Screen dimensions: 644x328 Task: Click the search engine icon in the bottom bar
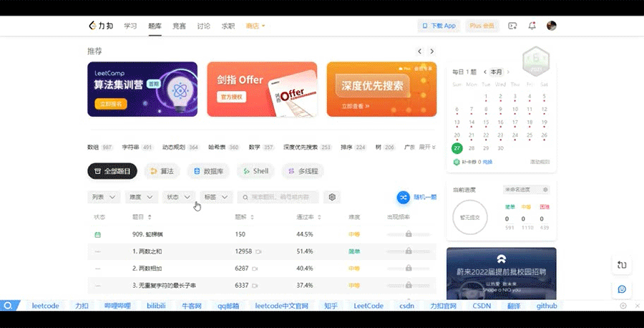point(7,305)
